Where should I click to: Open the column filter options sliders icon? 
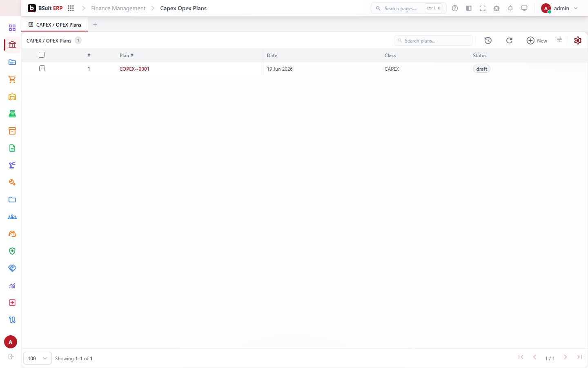(559, 40)
